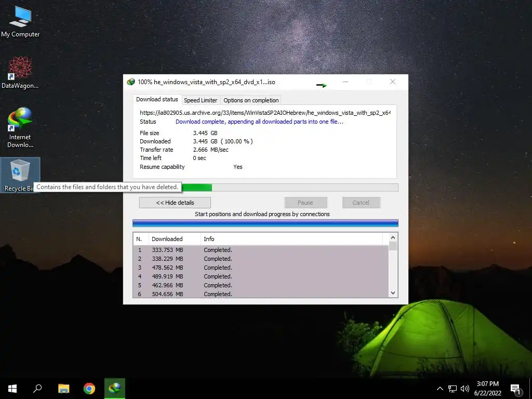The image size is (532, 399).
Task: Minimize the IDM download dialog
Action: point(345,82)
